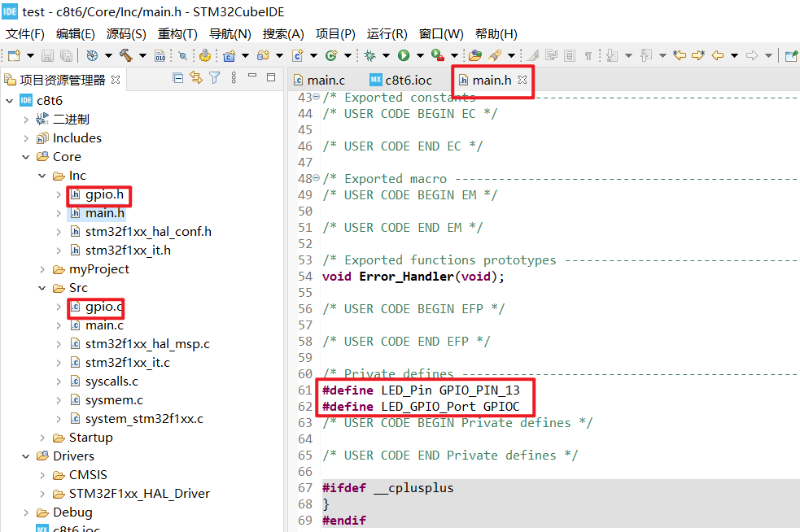Screen dimensions: 800x532
Task: Click the new C project icon
Action: [230, 55]
